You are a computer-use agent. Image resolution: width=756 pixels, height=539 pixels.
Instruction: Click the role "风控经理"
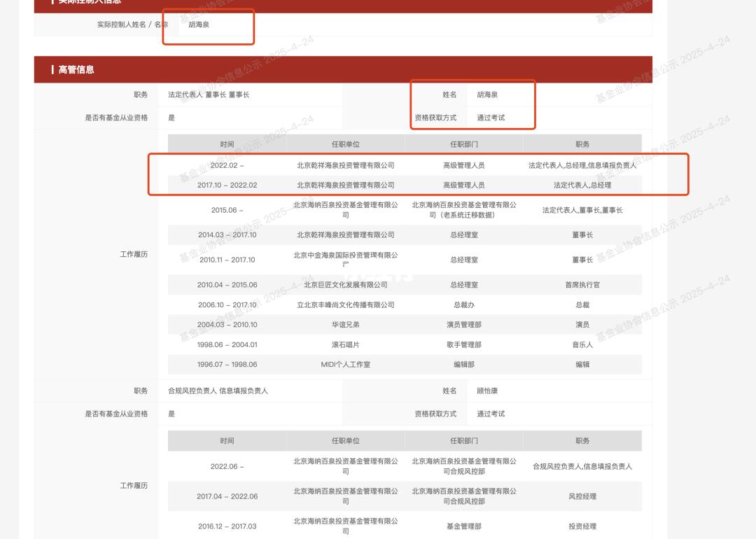(582, 496)
